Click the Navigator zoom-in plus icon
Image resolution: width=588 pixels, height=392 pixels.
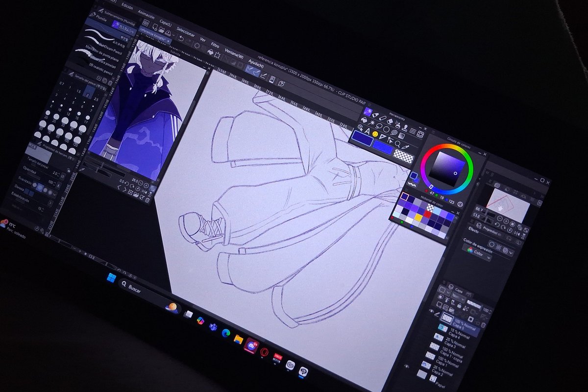506,221
